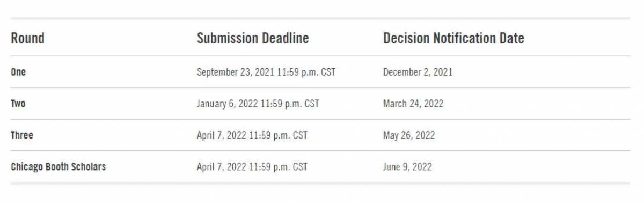Click the 2022 year in the March 24 date
The width and height of the screenshot is (644, 204).
[434, 104]
